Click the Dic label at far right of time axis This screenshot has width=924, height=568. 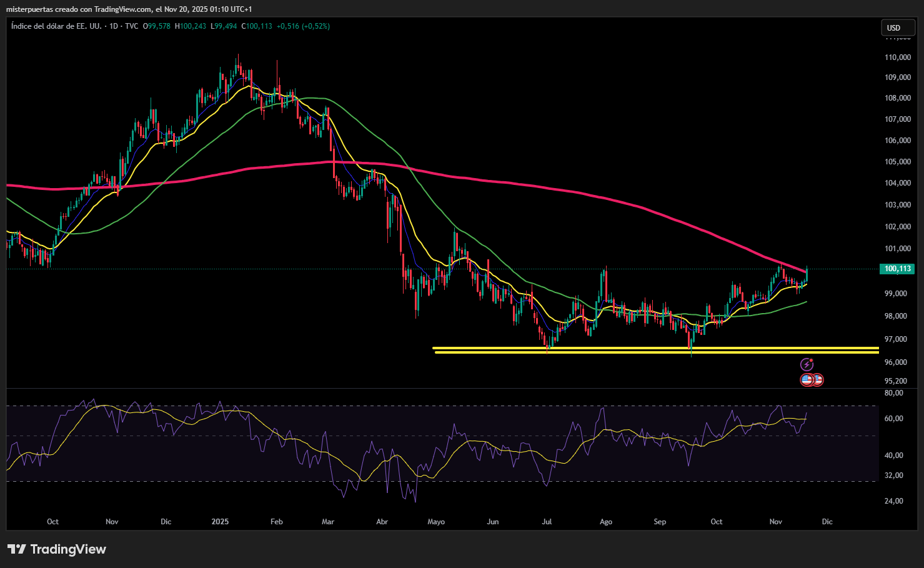pos(827,522)
